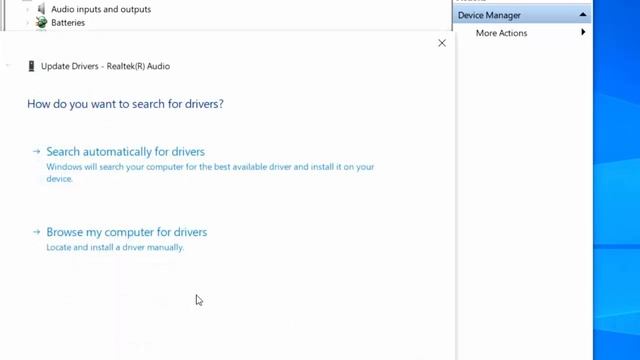
Task: Click the Realtek device icon in dialog title
Action: [31, 66]
